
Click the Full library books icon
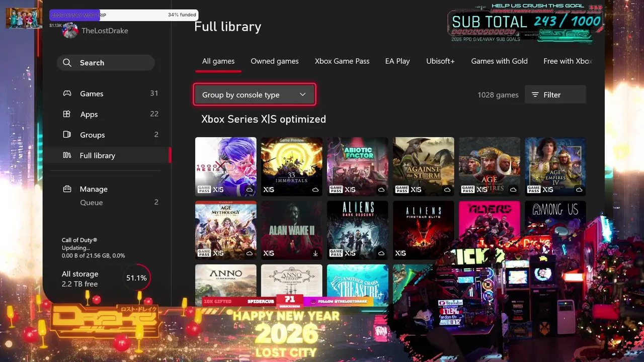(x=67, y=155)
